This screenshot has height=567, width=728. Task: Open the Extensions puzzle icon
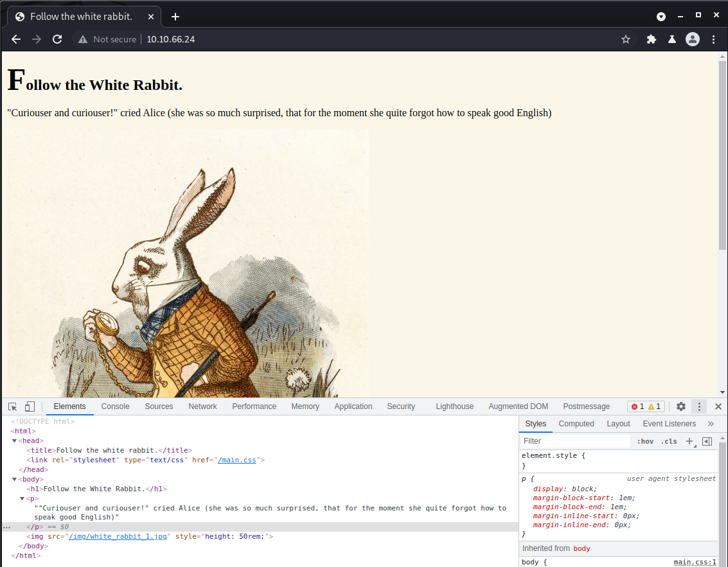tap(652, 39)
